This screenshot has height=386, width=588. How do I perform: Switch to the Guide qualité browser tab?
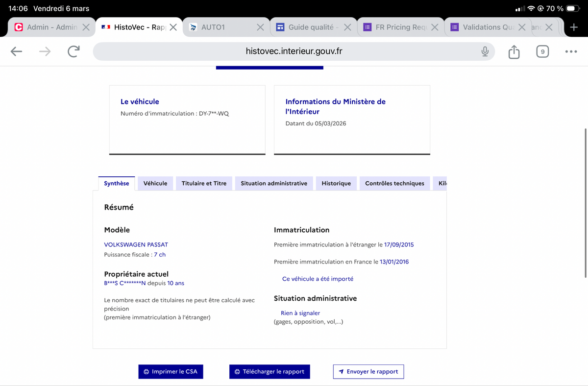pos(311,27)
